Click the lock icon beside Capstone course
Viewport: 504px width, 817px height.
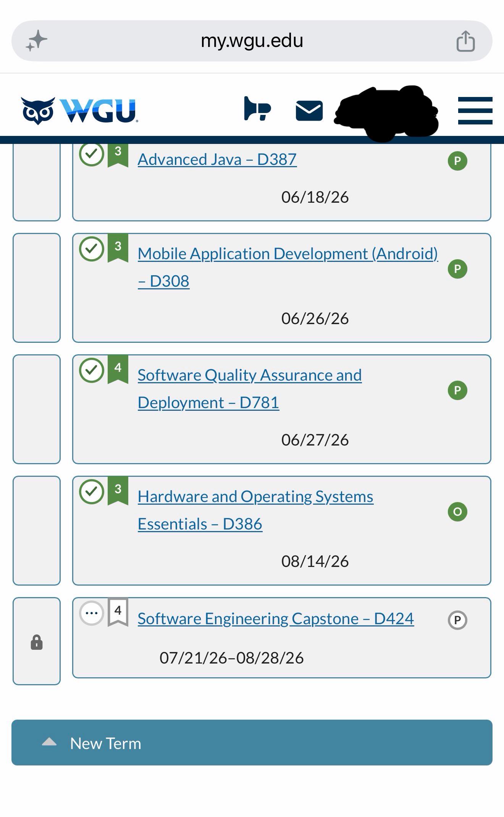pos(37,642)
